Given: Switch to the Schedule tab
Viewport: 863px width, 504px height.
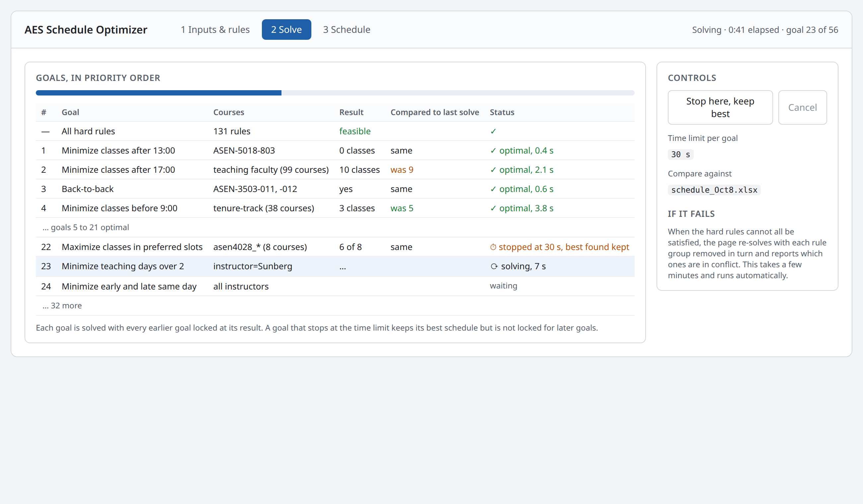Looking at the screenshot, I should (347, 30).
